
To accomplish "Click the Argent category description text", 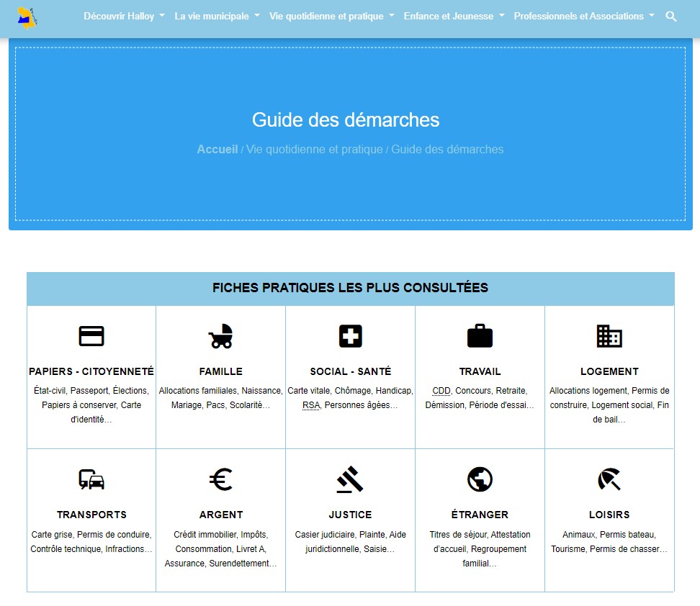I will pos(221,549).
